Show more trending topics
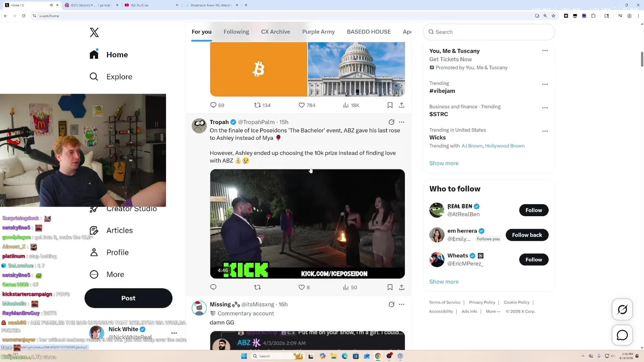 pos(444,163)
